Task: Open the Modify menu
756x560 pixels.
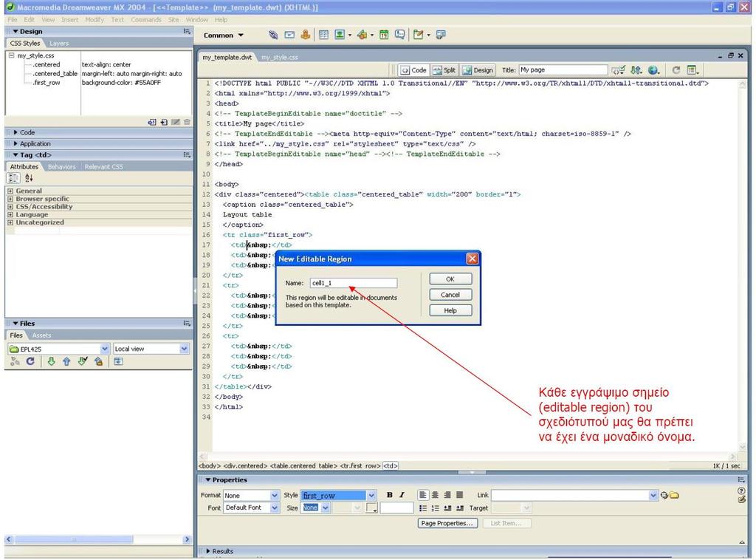Action: pos(94,20)
